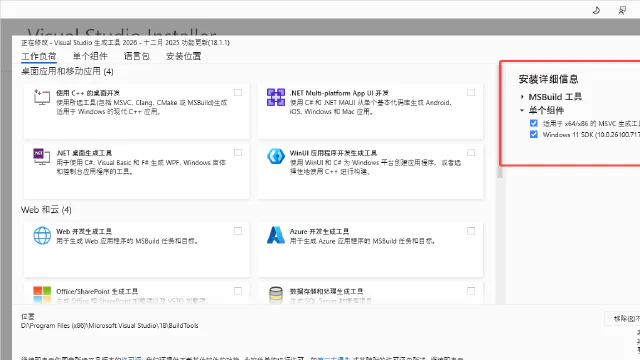Image resolution: width=640 pixels, height=360 pixels.
Task: Click the Office/SharePoint build tools icon
Action: [42, 295]
